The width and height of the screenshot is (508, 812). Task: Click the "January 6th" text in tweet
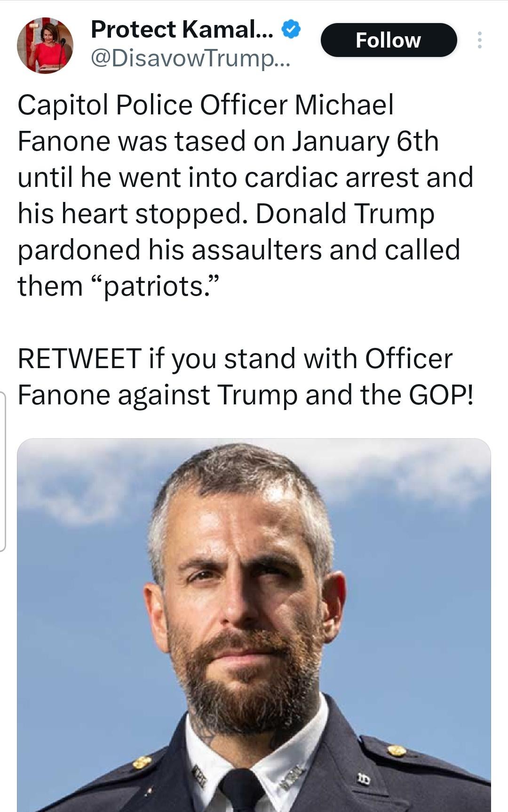(365, 141)
